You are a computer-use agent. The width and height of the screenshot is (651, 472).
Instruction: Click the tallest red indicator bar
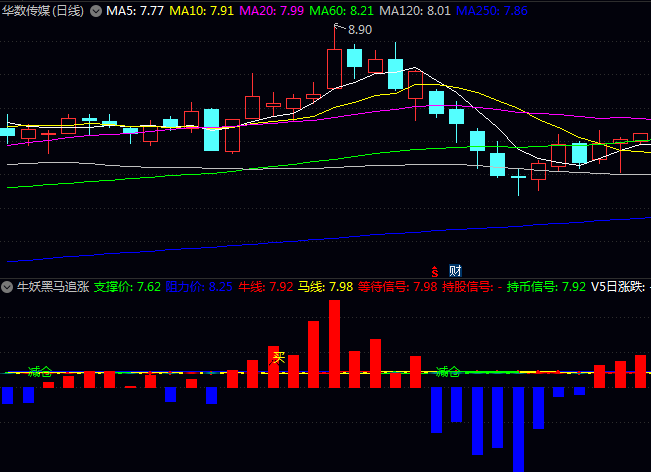[335, 344]
